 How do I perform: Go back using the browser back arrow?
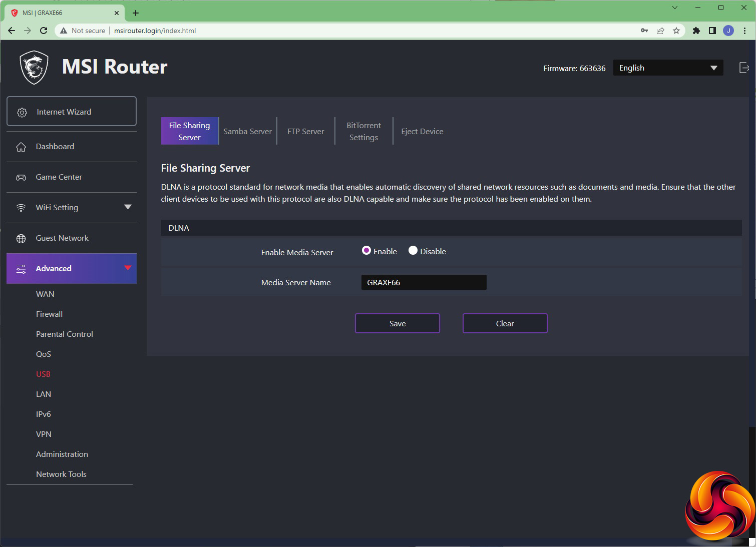pyautogui.click(x=12, y=31)
